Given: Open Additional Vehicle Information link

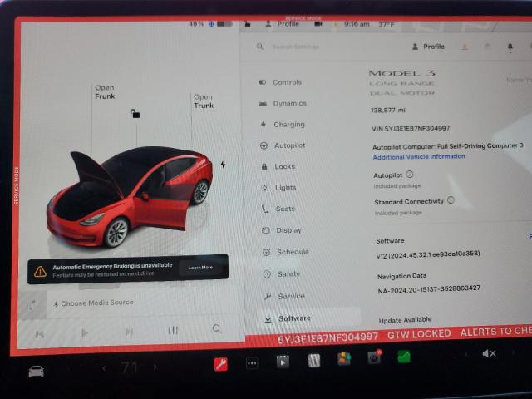Looking at the screenshot, I should click(x=419, y=157).
